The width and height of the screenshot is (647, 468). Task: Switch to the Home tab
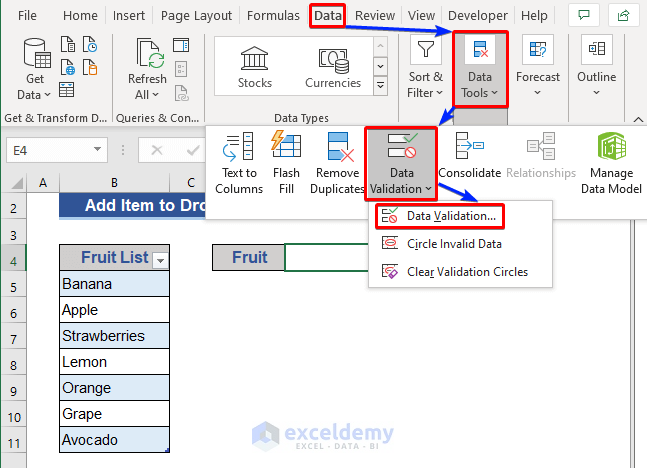tap(80, 16)
